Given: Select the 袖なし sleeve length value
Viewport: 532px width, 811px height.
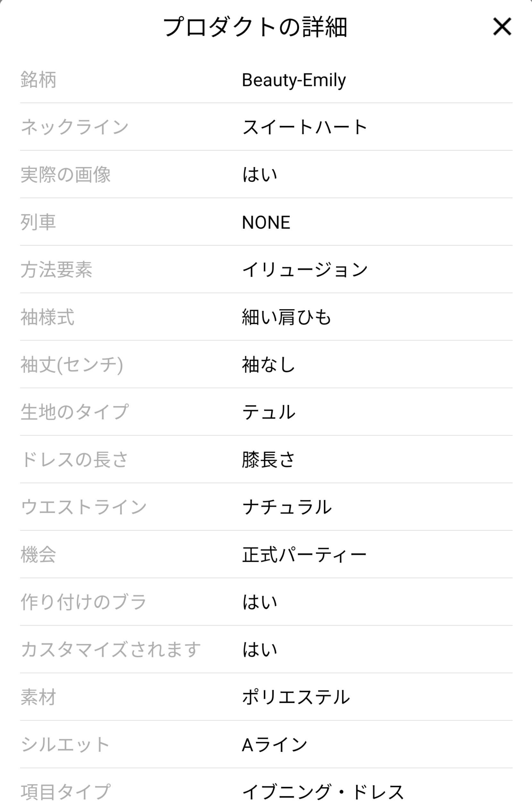Looking at the screenshot, I should click(x=268, y=365).
